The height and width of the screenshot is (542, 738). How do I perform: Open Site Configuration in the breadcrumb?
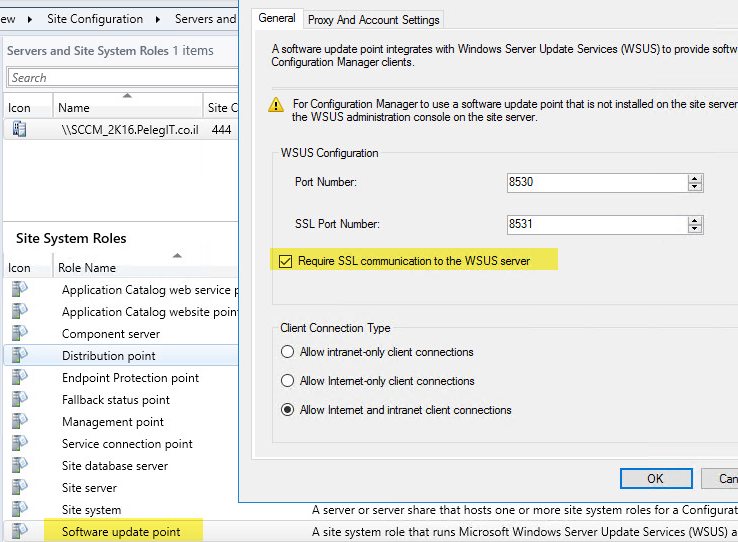point(95,19)
